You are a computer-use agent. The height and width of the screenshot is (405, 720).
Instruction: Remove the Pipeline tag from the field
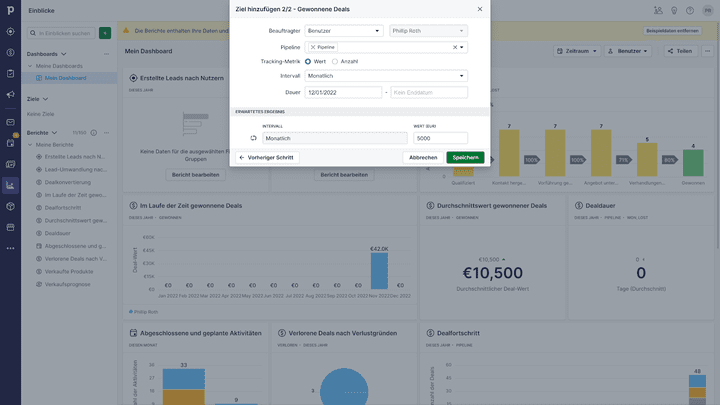313,47
